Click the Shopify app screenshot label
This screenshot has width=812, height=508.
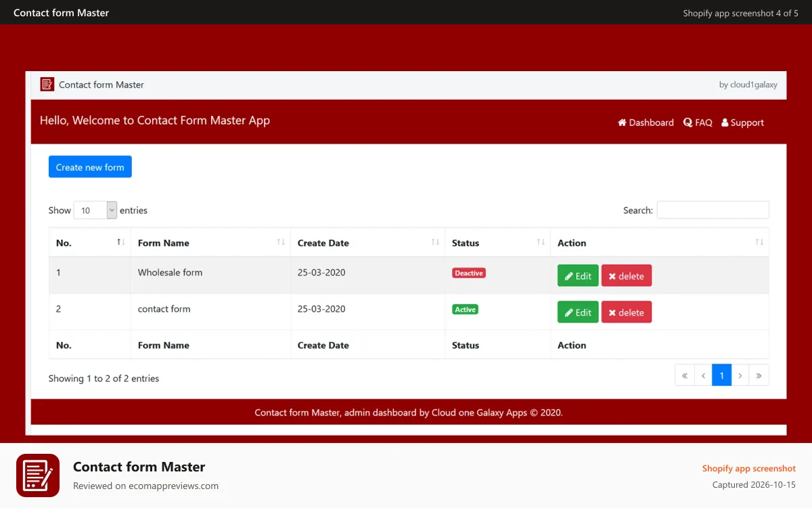[x=748, y=469]
